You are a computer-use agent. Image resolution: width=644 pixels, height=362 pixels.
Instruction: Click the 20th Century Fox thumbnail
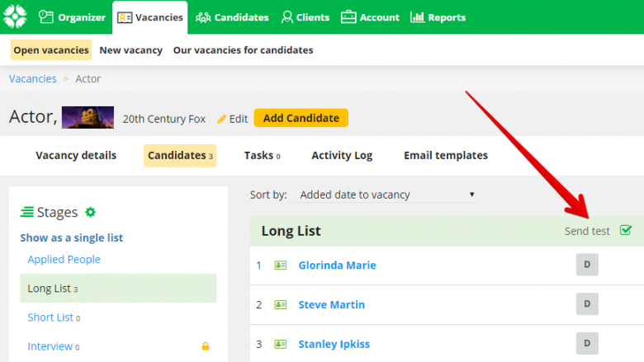[88, 117]
